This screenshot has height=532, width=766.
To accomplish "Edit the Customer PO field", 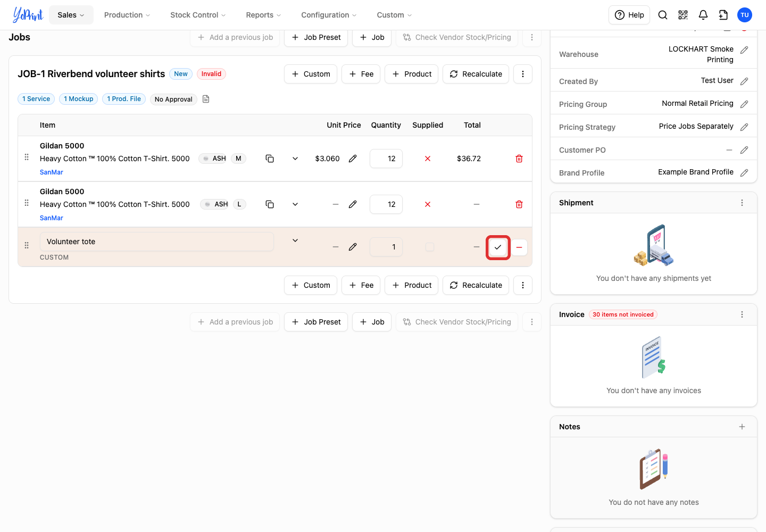I will click(744, 150).
